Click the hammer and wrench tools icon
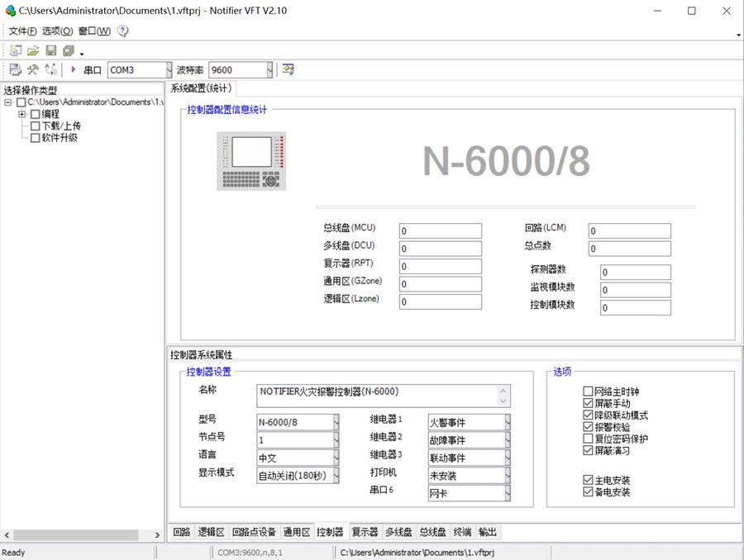The image size is (744, 560). click(33, 69)
